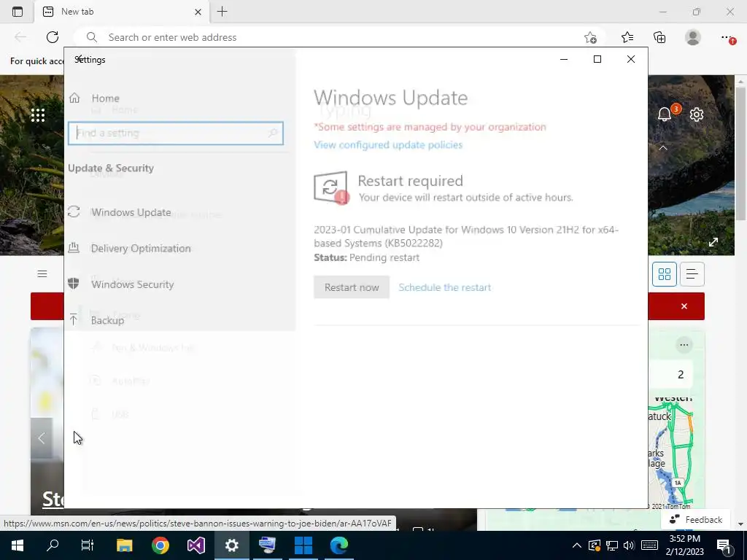Open the Action Center notifications
Image resolution: width=747 pixels, height=560 pixels.
tap(725, 545)
